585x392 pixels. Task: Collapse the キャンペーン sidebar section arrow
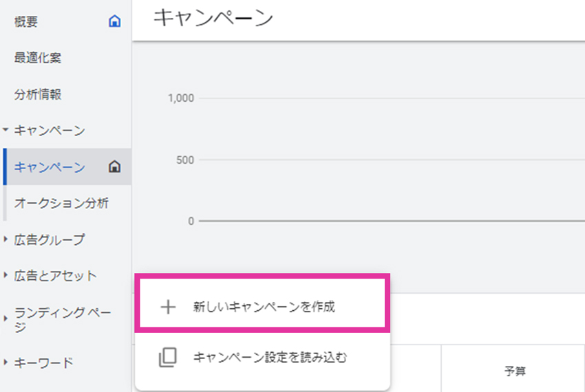6,130
